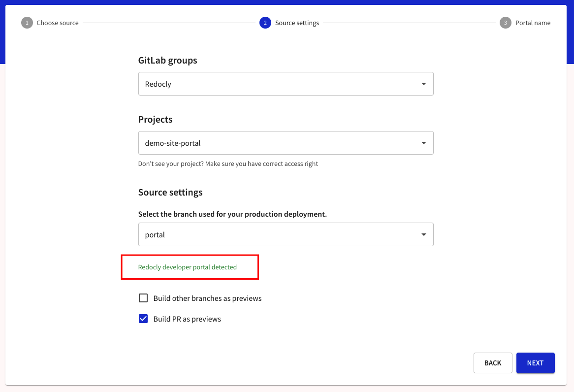
Task: Click step 3 circle for Portal name
Action: 505,23
